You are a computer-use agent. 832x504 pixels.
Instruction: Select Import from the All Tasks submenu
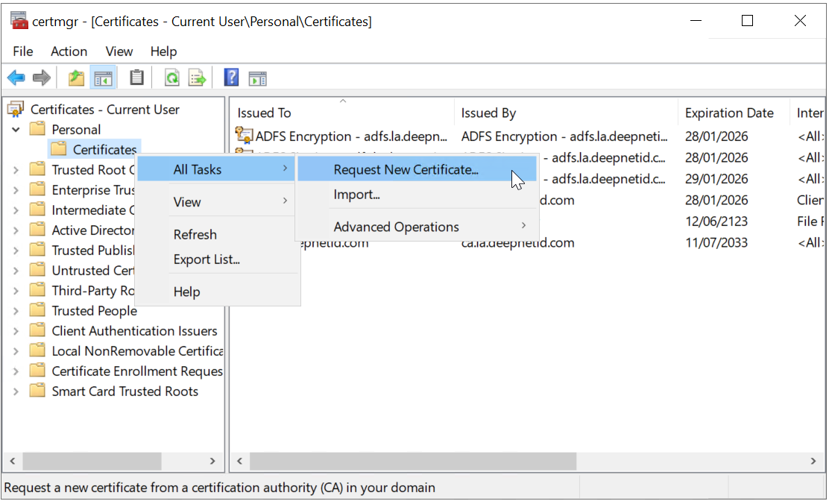click(x=356, y=195)
